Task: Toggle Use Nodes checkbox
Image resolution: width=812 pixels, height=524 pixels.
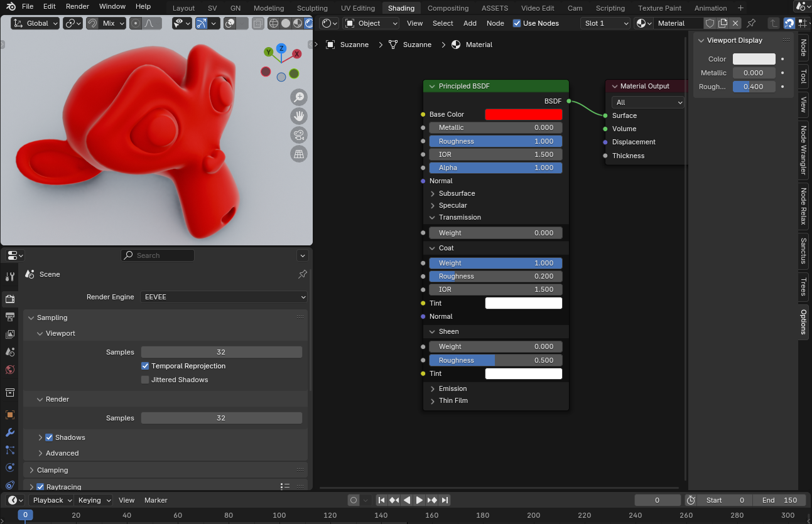Action: [517, 23]
